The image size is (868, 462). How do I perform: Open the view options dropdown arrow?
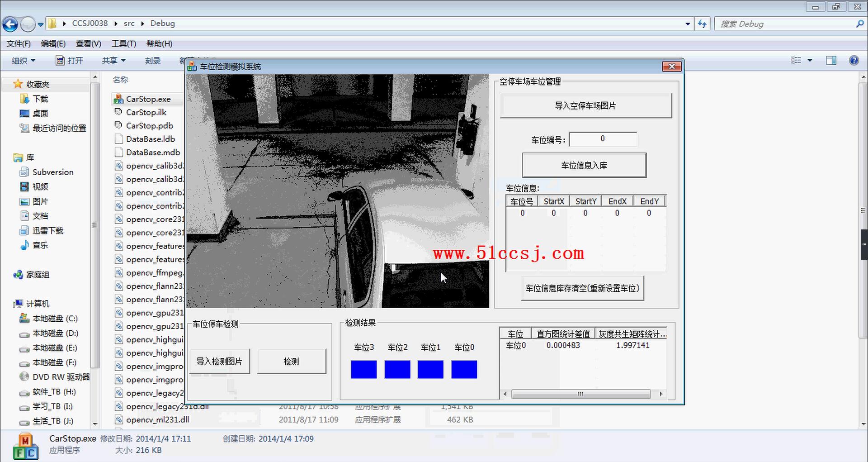point(810,61)
